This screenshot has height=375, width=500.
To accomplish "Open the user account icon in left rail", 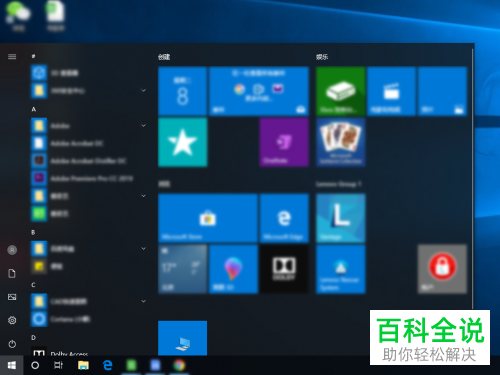I will 12,250.
